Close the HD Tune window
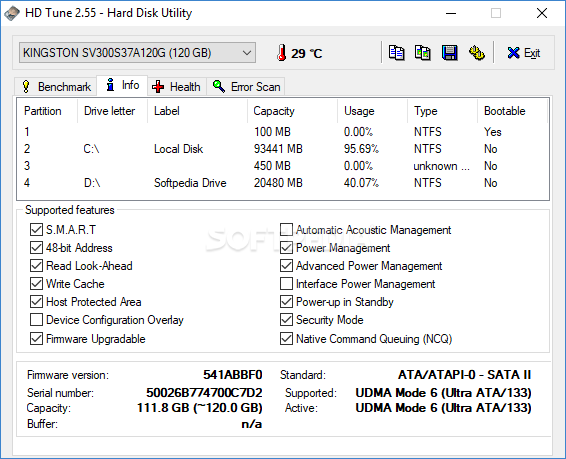 pyautogui.click(x=542, y=13)
